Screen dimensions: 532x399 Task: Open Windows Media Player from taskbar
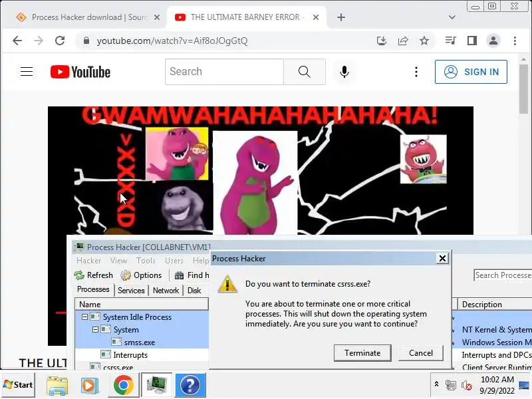(x=90, y=385)
